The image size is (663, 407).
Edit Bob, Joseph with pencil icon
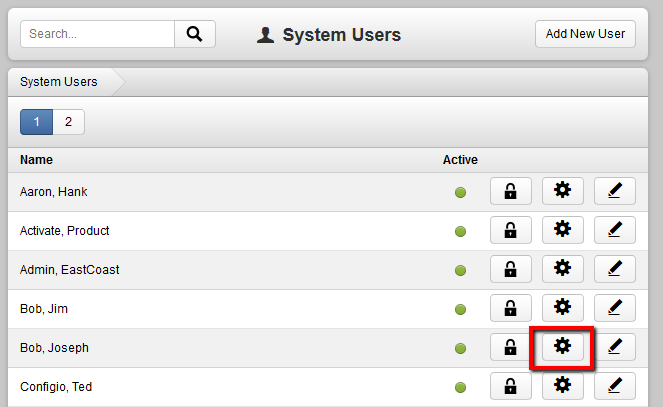pyautogui.click(x=615, y=347)
